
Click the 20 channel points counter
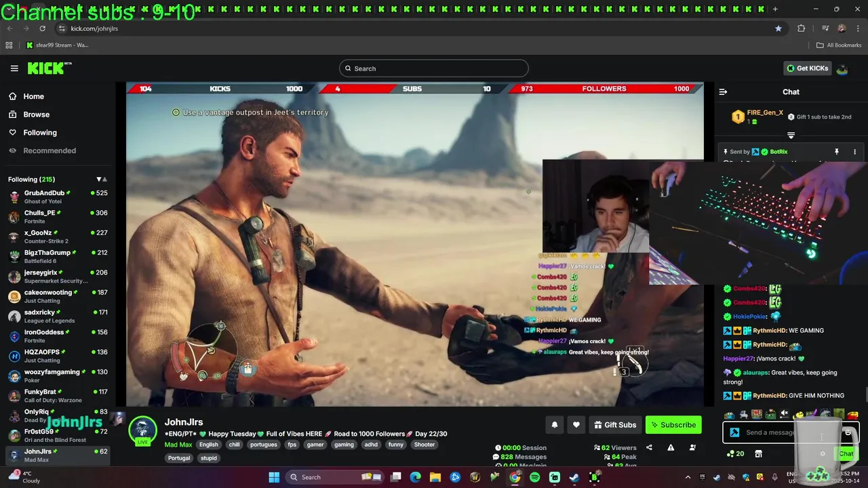click(x=735, y=453)
